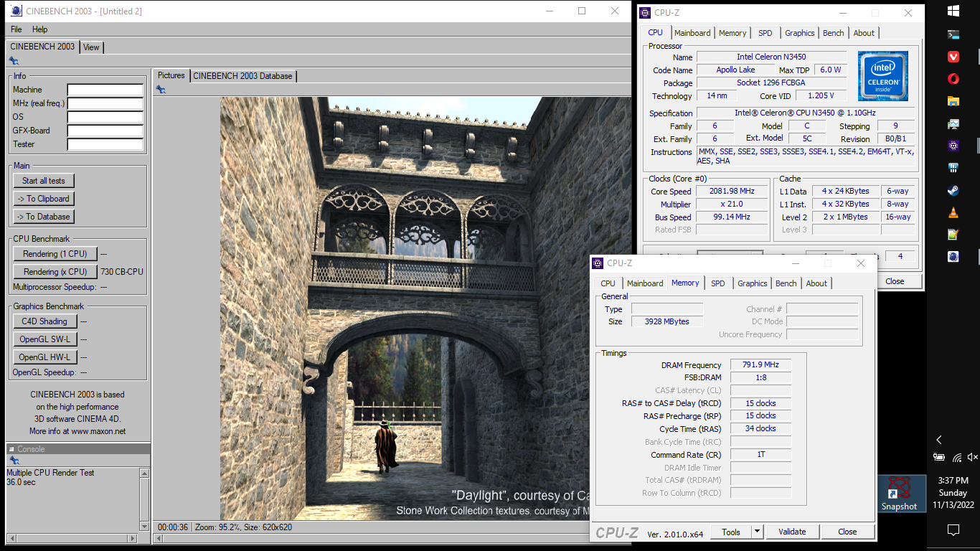The height and width of the screenshot is (551, 980).
Task: Click Start all tests button
Action: (44, 181)
